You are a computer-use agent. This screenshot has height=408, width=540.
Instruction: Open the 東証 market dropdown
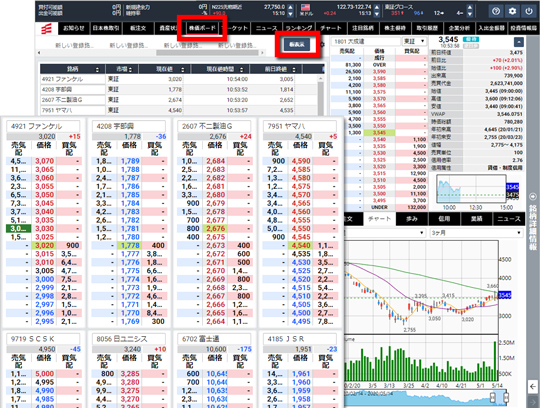tap(415, 42)
